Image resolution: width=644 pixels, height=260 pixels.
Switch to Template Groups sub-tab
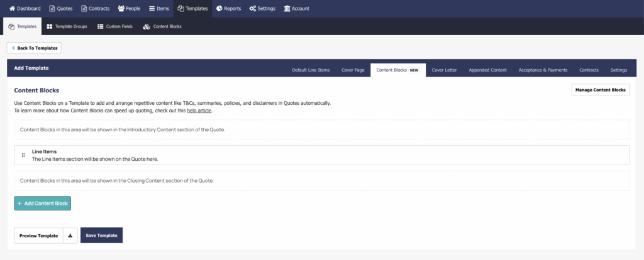pyautogui.click(x=67, y=26)
